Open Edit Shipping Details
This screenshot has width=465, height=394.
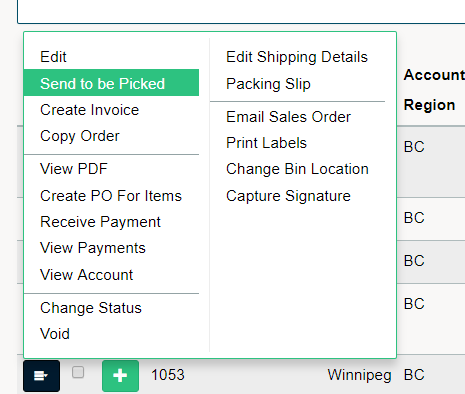click(x=297, y=57)
